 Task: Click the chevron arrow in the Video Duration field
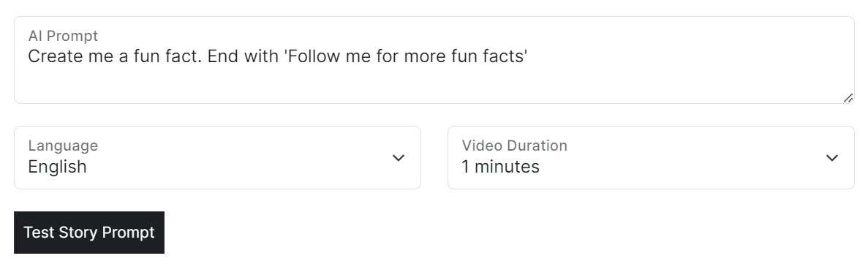[832, 158]
